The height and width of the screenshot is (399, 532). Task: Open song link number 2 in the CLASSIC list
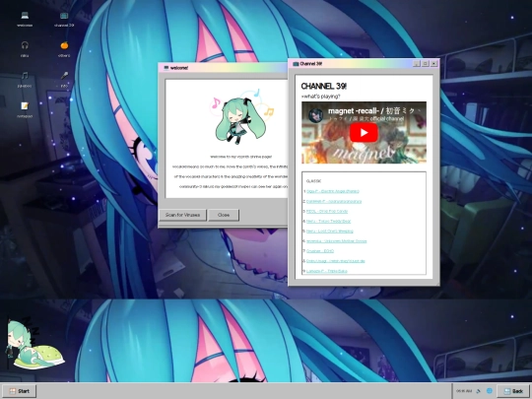click(x=334, y=202)
